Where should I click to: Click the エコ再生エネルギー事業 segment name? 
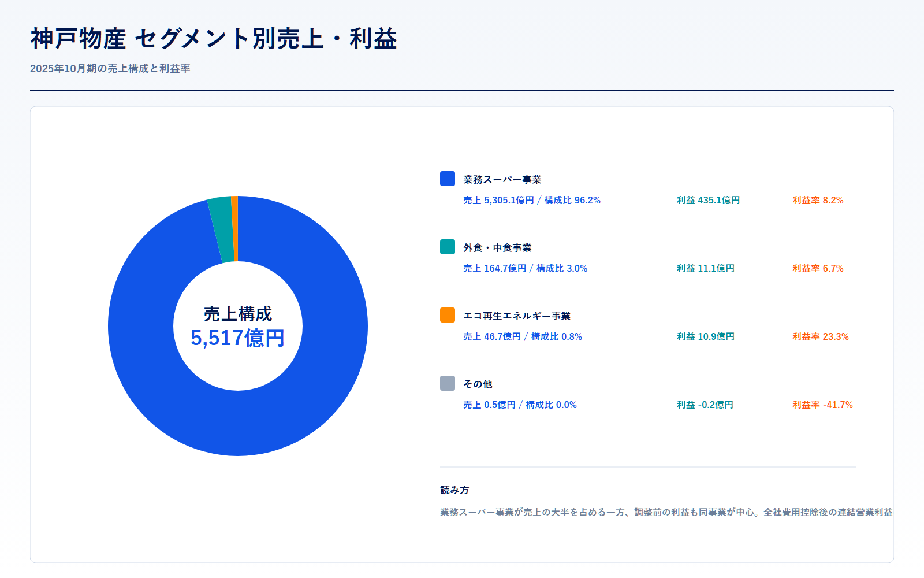tap(517, 316)
